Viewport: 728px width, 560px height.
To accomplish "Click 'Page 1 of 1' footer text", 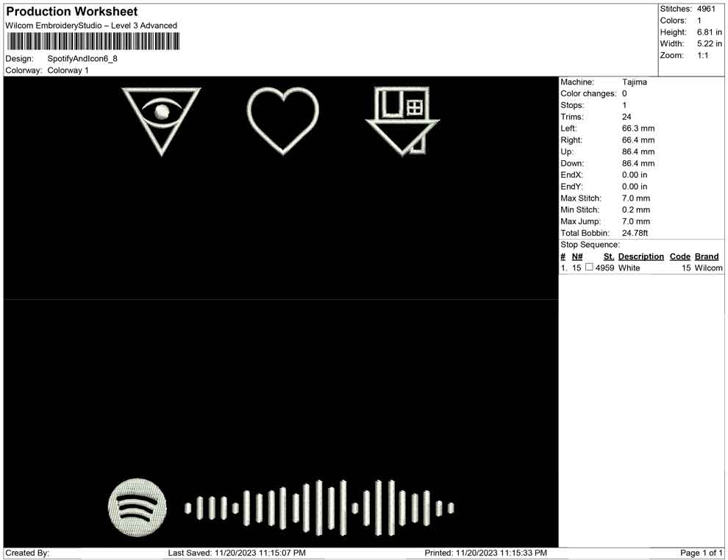I will [x=701, y=553].
